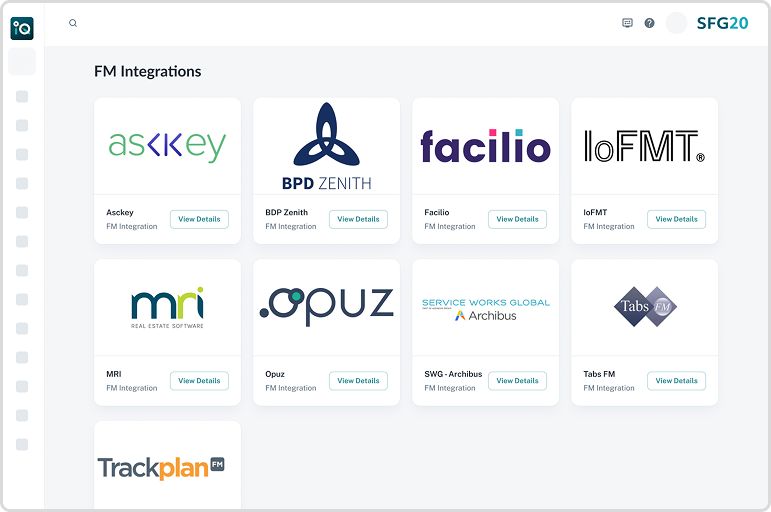This screenshot has width=771, height=512.
Task: Click the Asckey card title text
Action: [120, 212]
